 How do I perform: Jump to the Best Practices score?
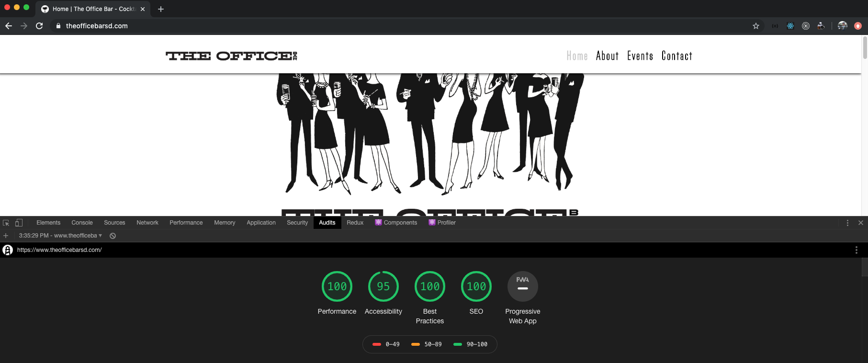coord(430,286)
